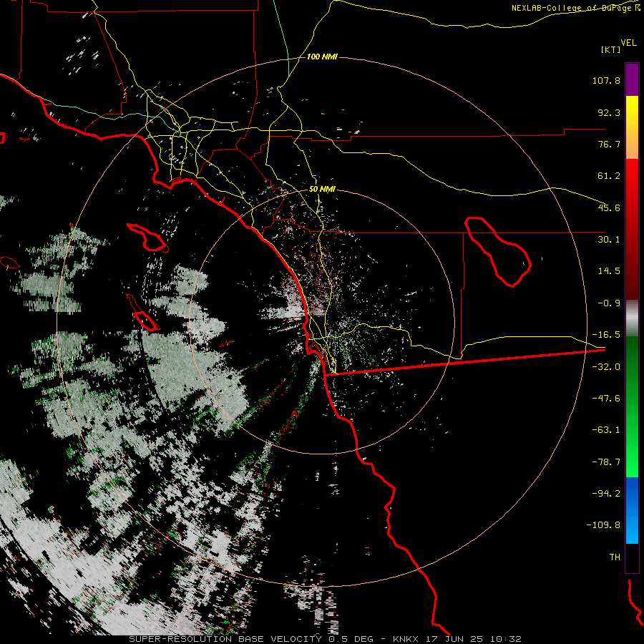Click the -63.1 velocity scale value

coord(606,430)
